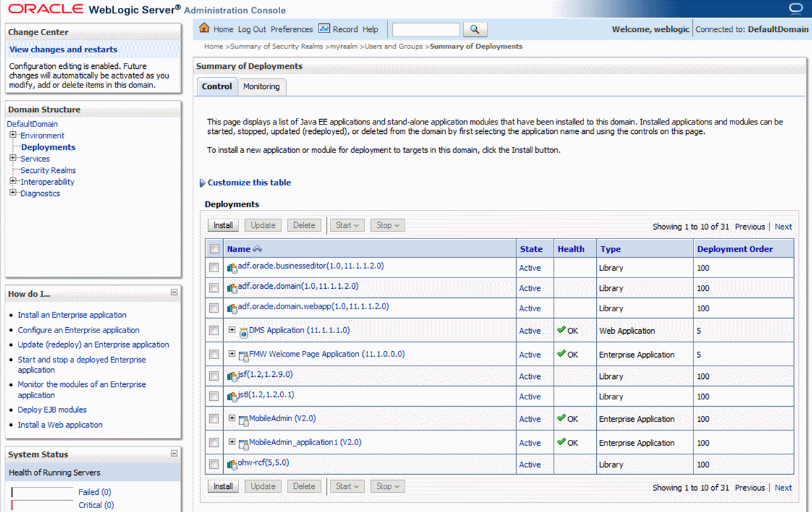Expand the Services tree node
The width and height of the screenshot is (812, 512).
click(13, 158)
